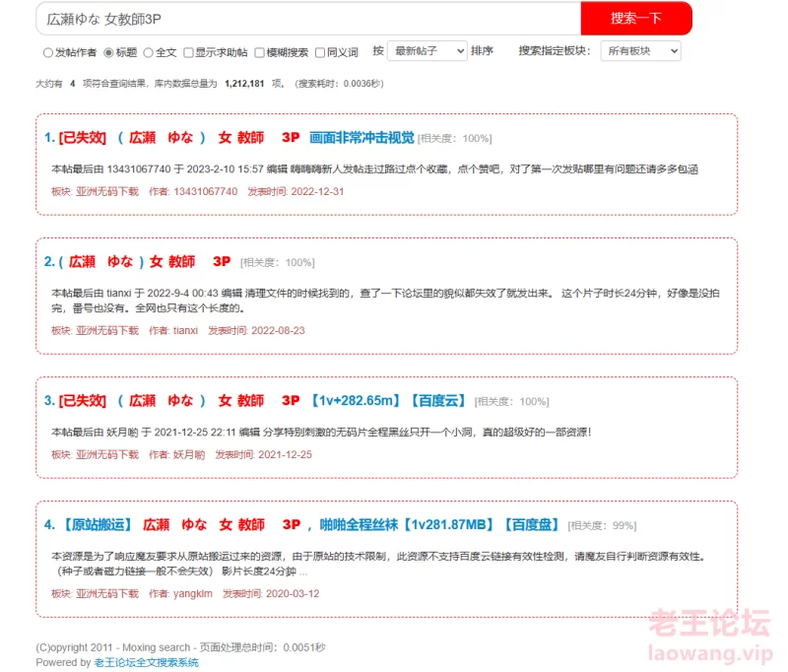Click result 2 summary mentioning 24分钟
Screen dimensions: 788x672
pos(385,301)
